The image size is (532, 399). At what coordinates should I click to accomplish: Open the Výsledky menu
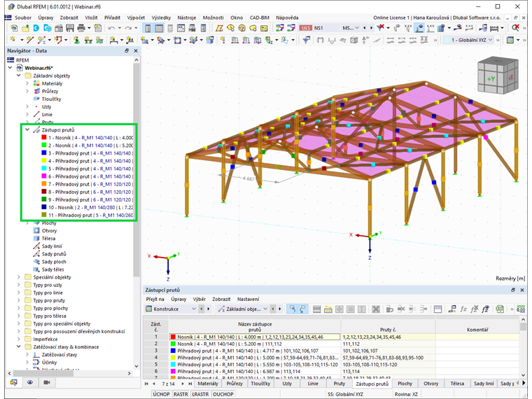pos(161,17)
